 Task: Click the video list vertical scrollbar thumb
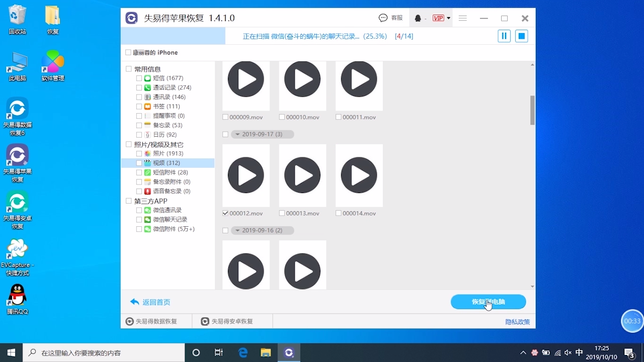(532, 110)
